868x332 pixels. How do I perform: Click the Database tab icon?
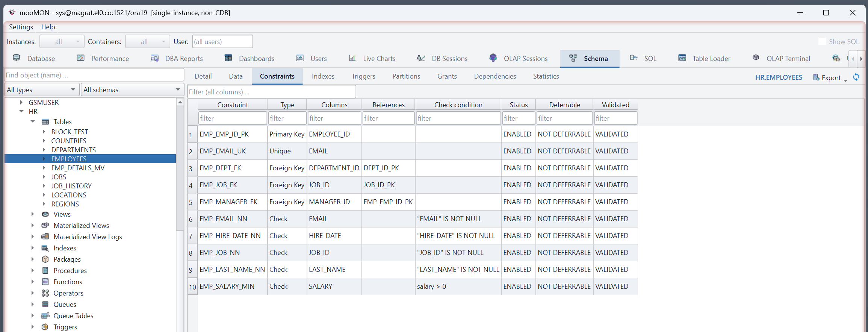[x=16, y=58]
